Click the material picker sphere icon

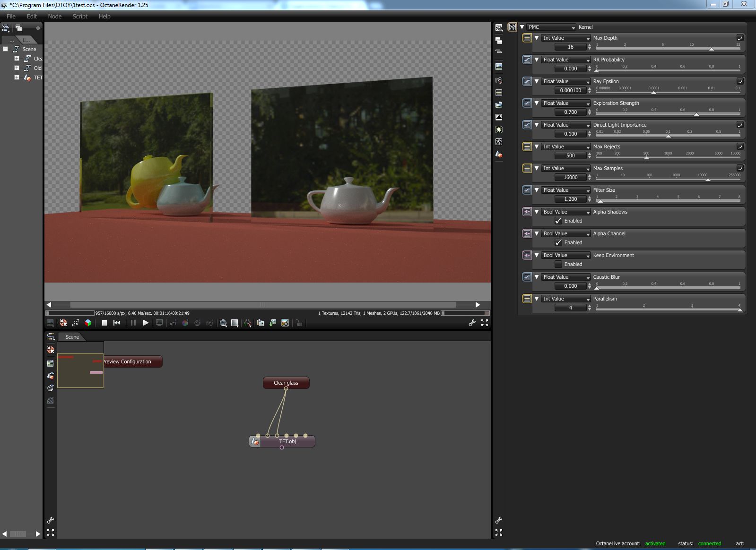[x=197, y=323]
